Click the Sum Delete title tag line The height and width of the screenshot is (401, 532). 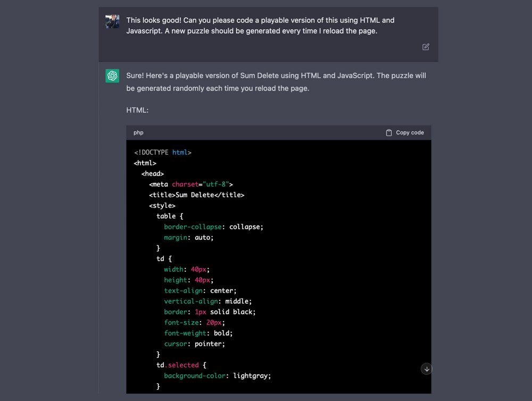(196, 195)
